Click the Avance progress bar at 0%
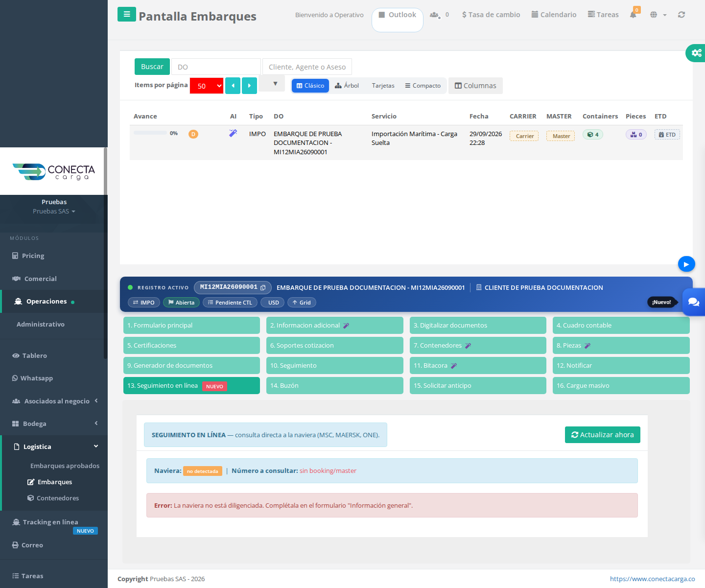The image size is (705, 588). (x=150, y=133)
